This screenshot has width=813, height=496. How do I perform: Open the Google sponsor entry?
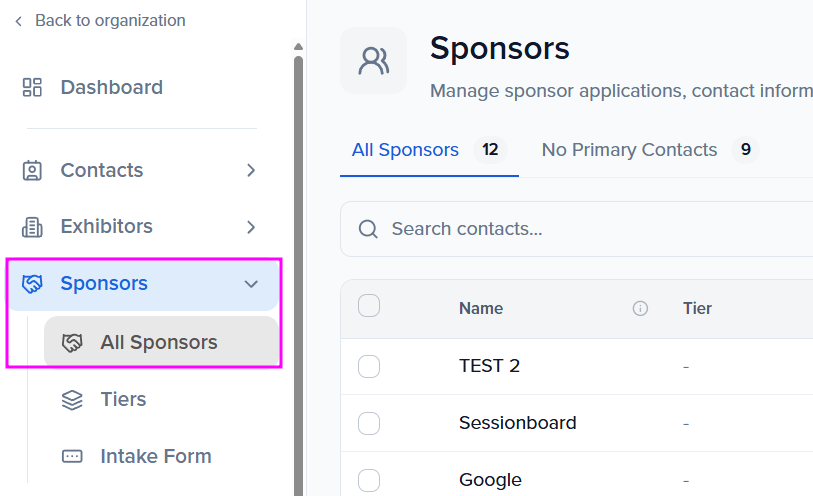[490, 480]
